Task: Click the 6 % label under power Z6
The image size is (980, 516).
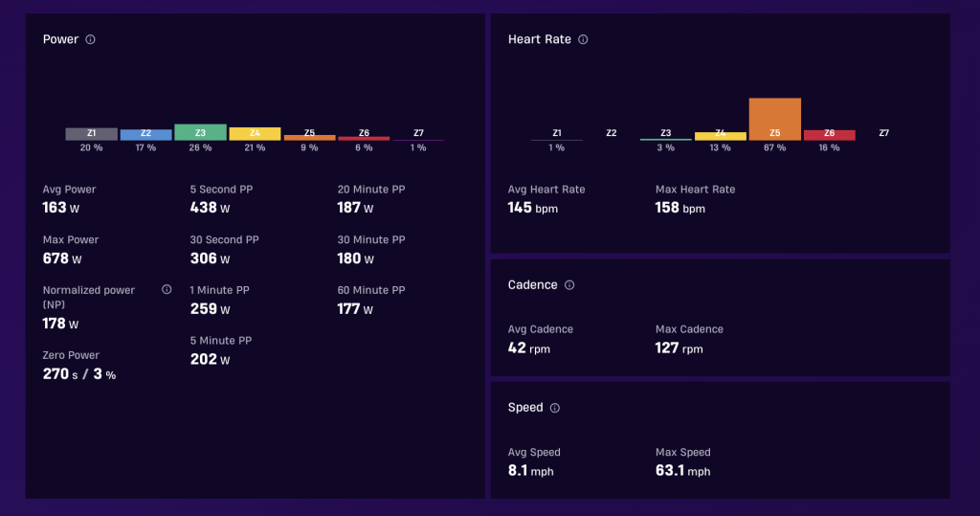Action: (364, 147)
